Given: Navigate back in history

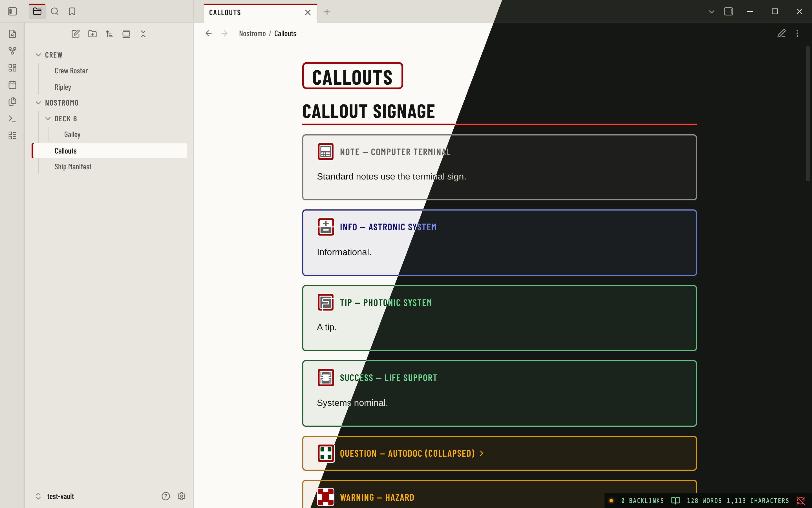Looking at the screenshot, I should (x=208, y=33).
